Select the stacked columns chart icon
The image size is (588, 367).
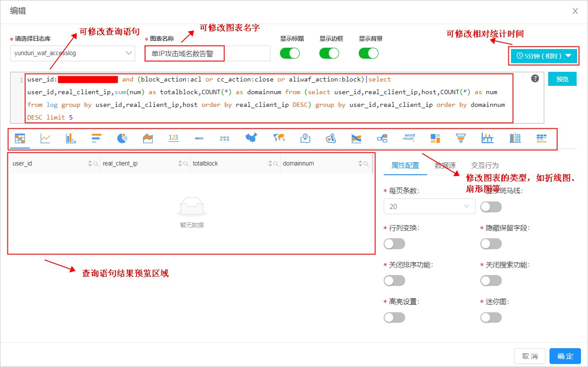515,138
